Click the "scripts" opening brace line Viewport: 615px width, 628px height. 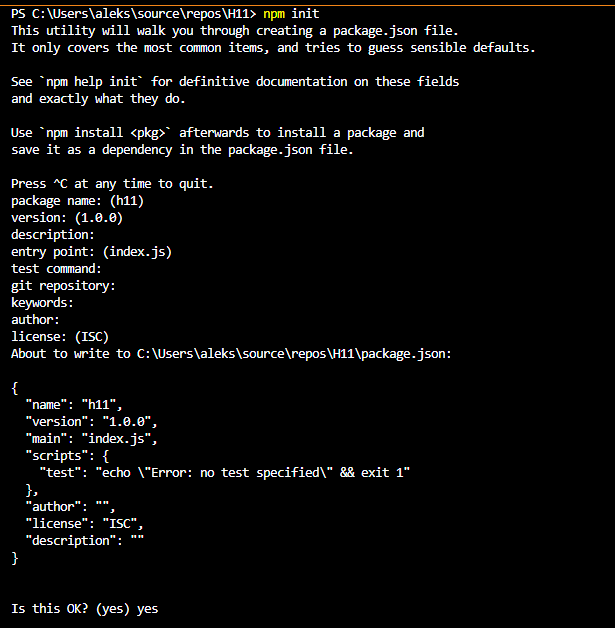click(67, 456)
